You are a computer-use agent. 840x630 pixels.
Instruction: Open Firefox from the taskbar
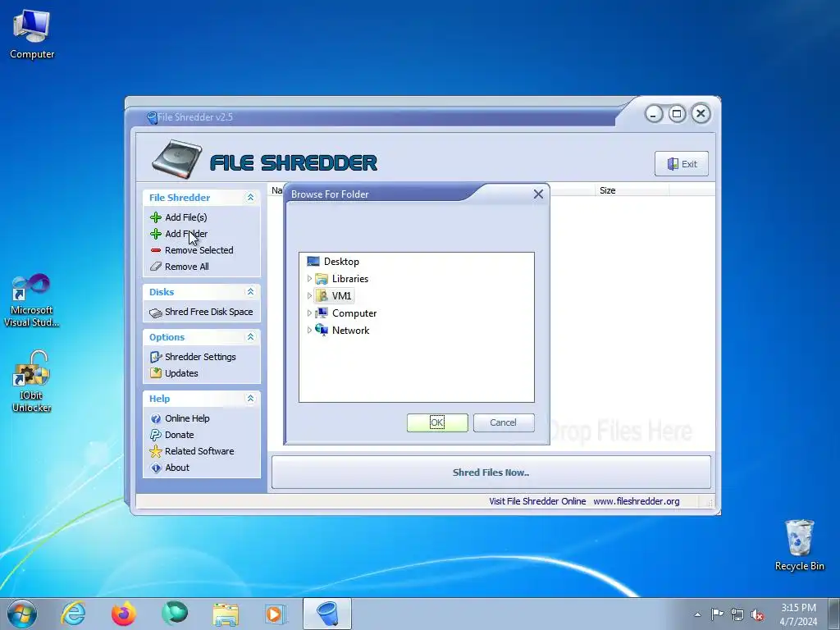(x=124, y=614)
